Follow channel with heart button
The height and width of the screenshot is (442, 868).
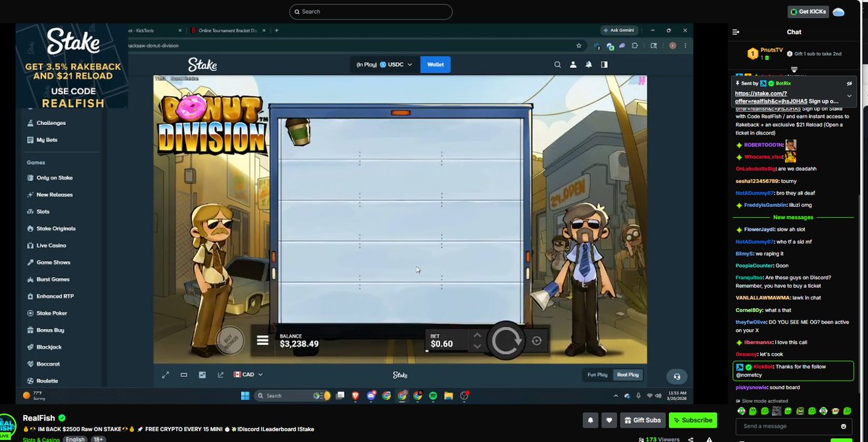pos(609,420)
